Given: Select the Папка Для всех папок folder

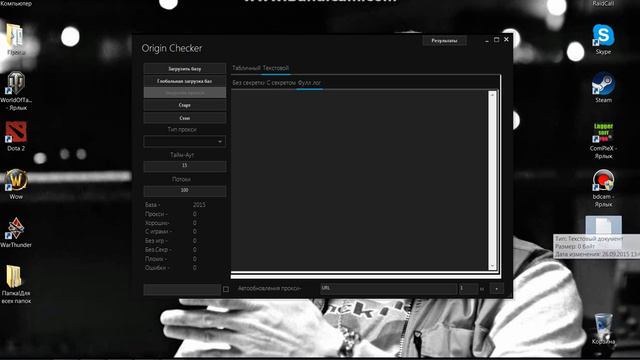Looking at the screenshot, I should point(16,284).
